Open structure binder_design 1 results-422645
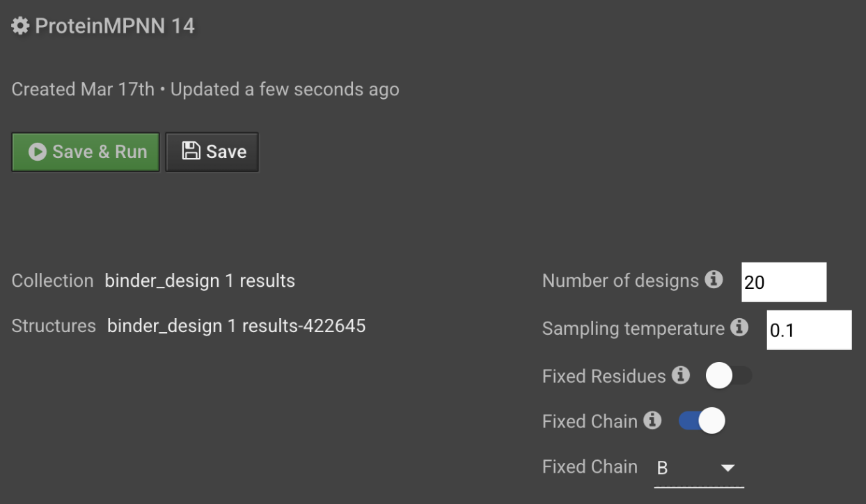Screen dimensions: 866x504 pyautogui.click(x=236, y=325)
